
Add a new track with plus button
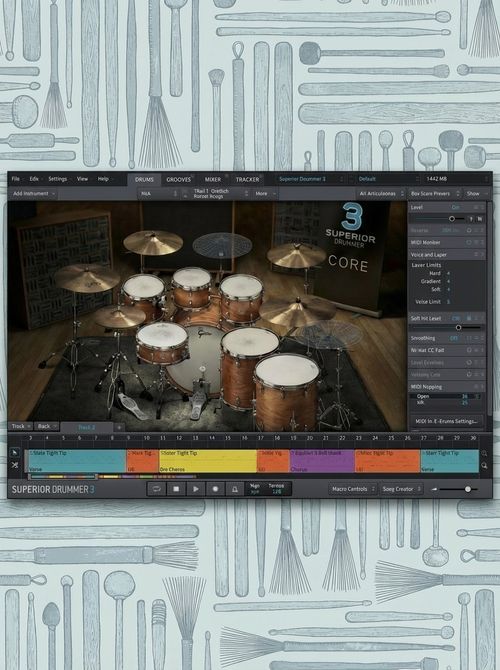[x=119, y=427]
